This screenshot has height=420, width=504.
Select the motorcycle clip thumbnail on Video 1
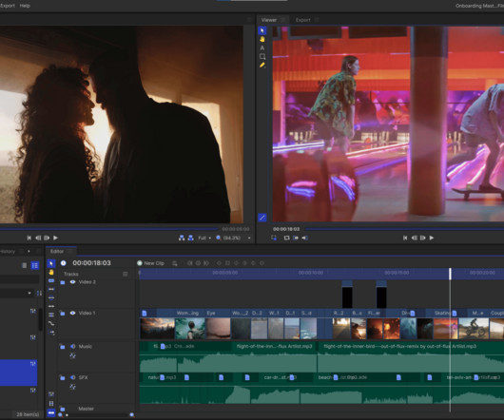(x=474, y=329)
